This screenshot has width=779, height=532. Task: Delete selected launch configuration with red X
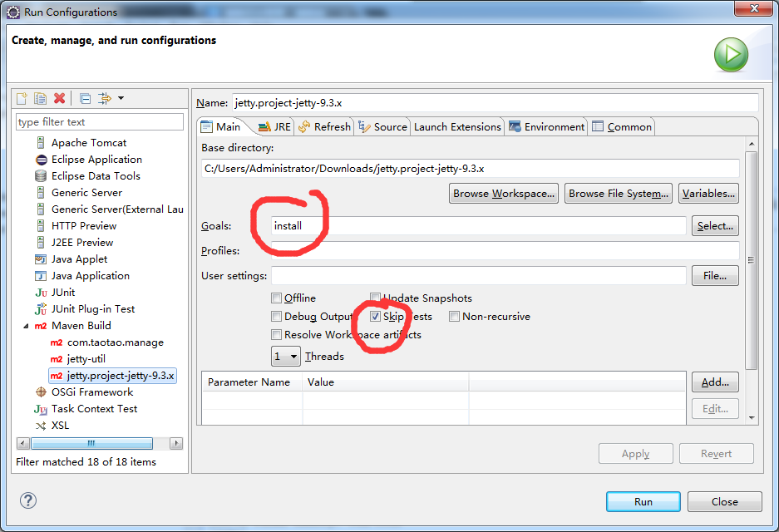click(x=60, y=98)
